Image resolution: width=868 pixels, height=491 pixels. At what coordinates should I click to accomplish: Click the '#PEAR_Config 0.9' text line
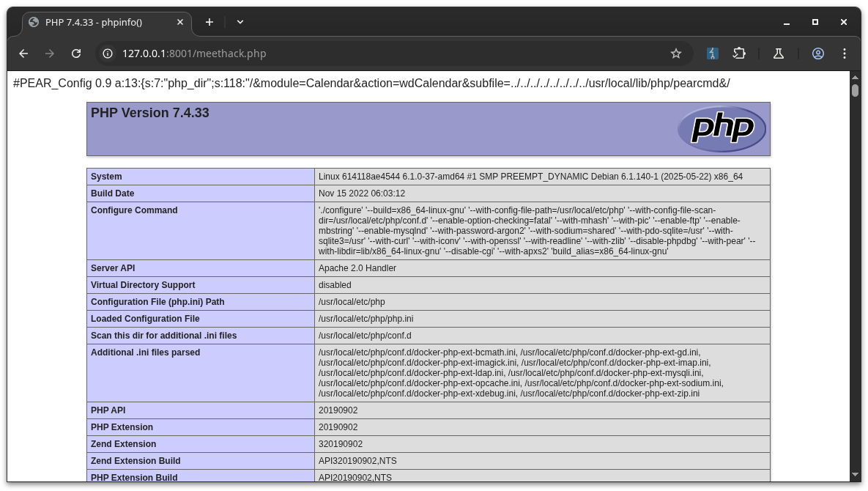[x=371, y=84]
